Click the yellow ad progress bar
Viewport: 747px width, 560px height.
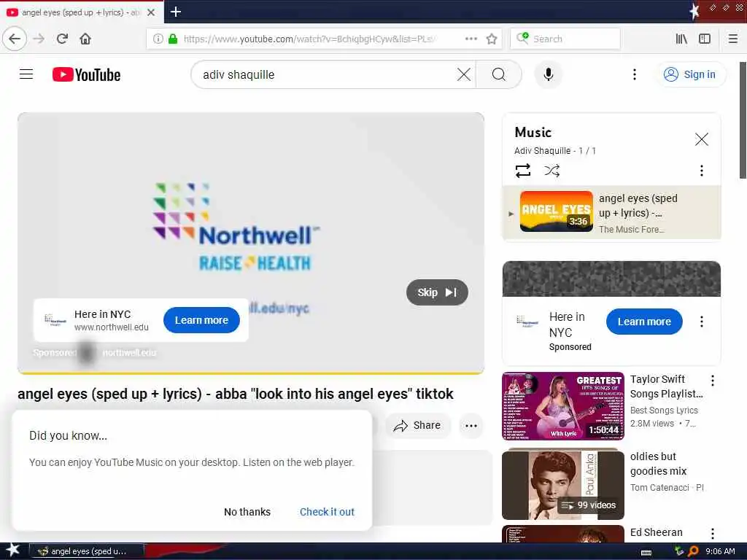(x=251, y=373)
